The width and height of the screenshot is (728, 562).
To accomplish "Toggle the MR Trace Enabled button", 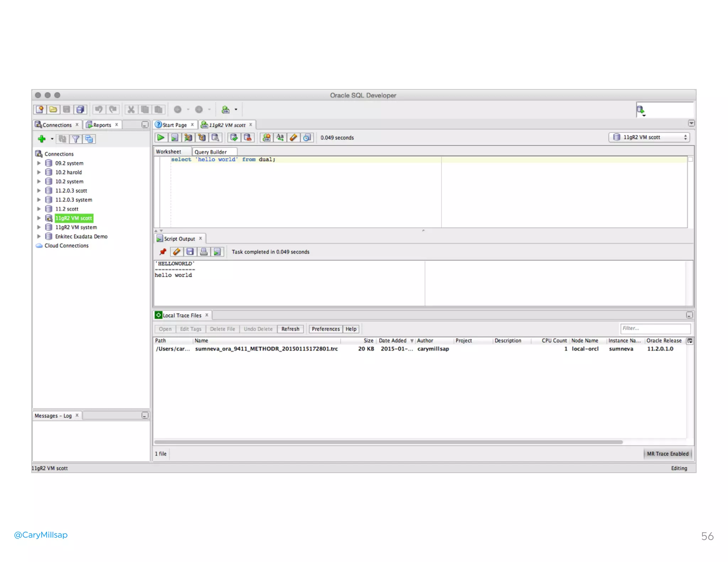I will tap(667, 454).
